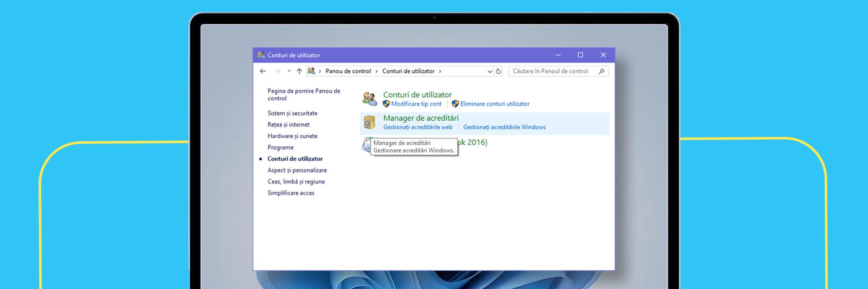
Task: Click the Up one level arrow
Action: coord(299,71)
